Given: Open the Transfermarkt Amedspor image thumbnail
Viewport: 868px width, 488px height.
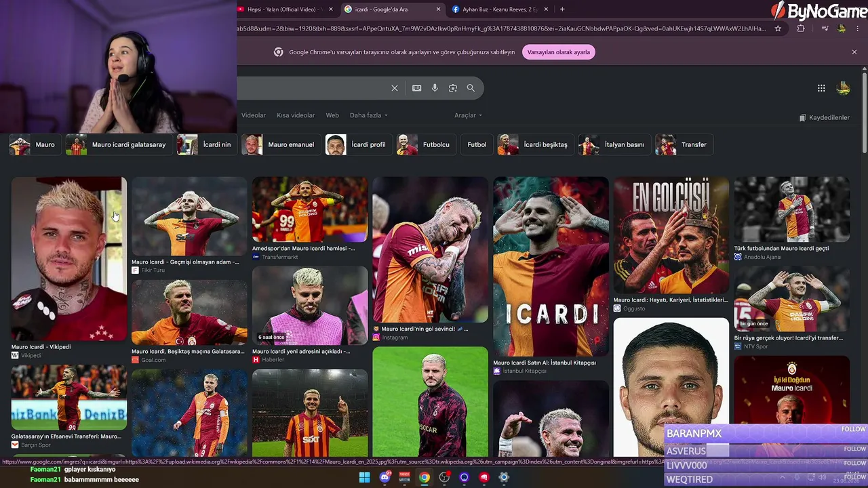Looking at the screenshot, I should (x=310, y=209).
